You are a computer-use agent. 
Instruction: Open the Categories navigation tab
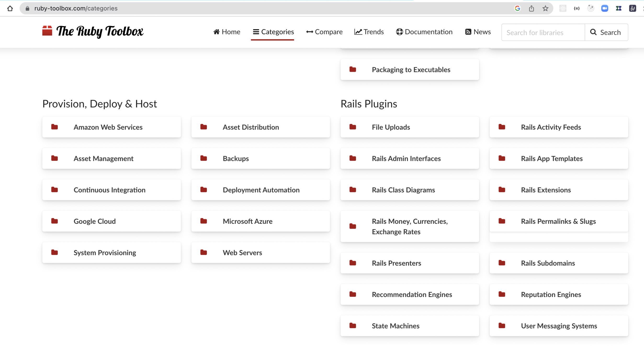[273, 32]
